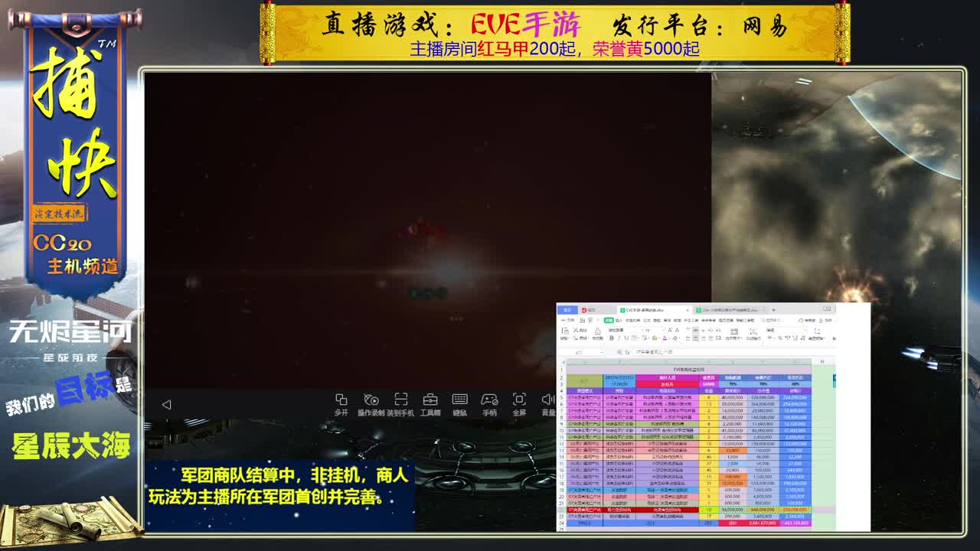Switch to the 首页 home tab
The height and width of the screenshot is (551, 980).
567,310
